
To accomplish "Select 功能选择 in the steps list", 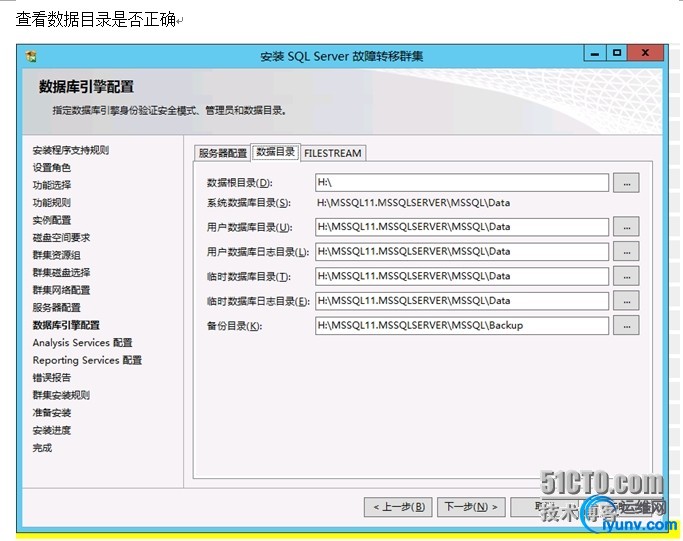I will [x=51, y=185].
